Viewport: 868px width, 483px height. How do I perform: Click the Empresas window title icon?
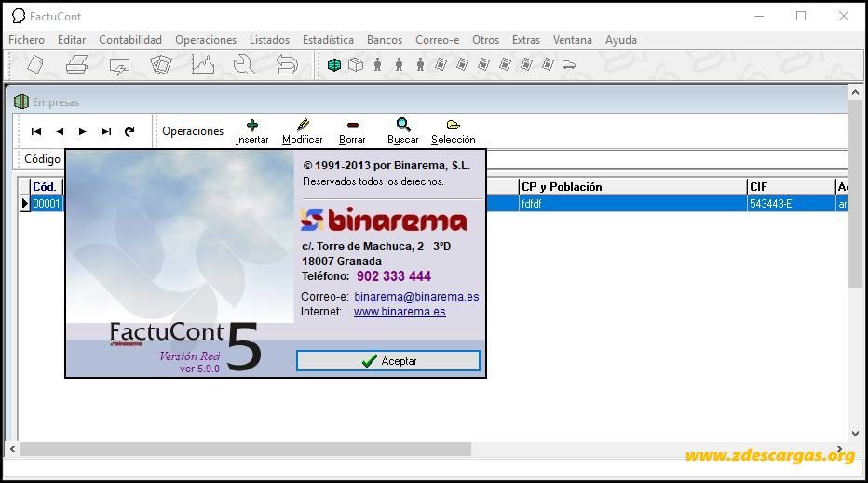coord(21,101)
